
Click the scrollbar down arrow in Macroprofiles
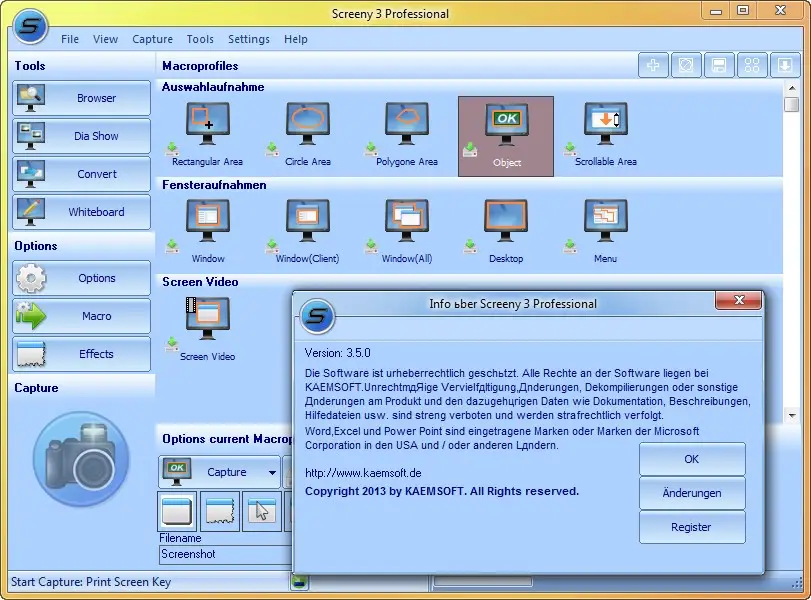click(792, 415)
